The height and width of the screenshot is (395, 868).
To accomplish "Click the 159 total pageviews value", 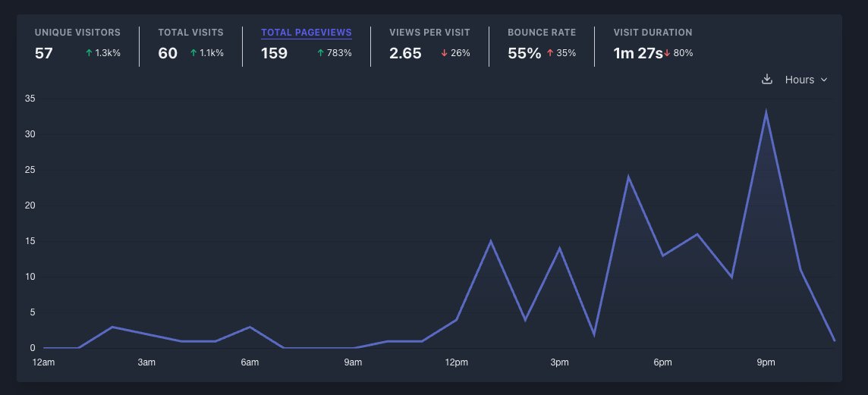I will 274,53.
